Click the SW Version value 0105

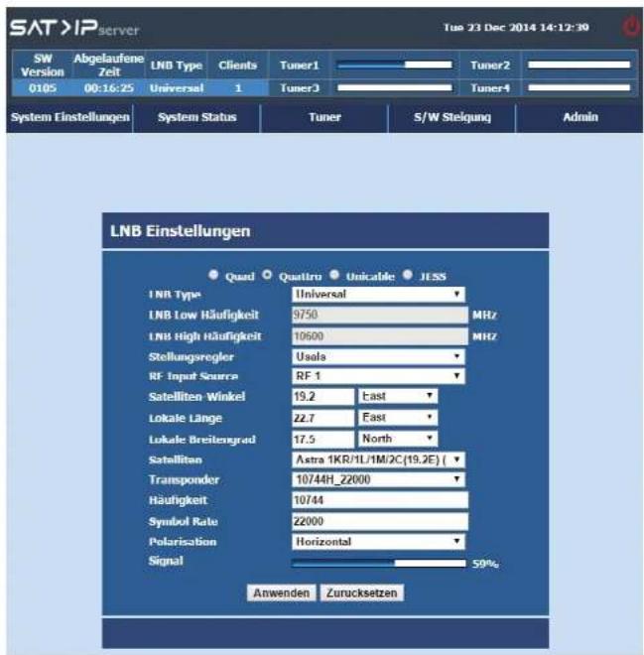point(43,88)
